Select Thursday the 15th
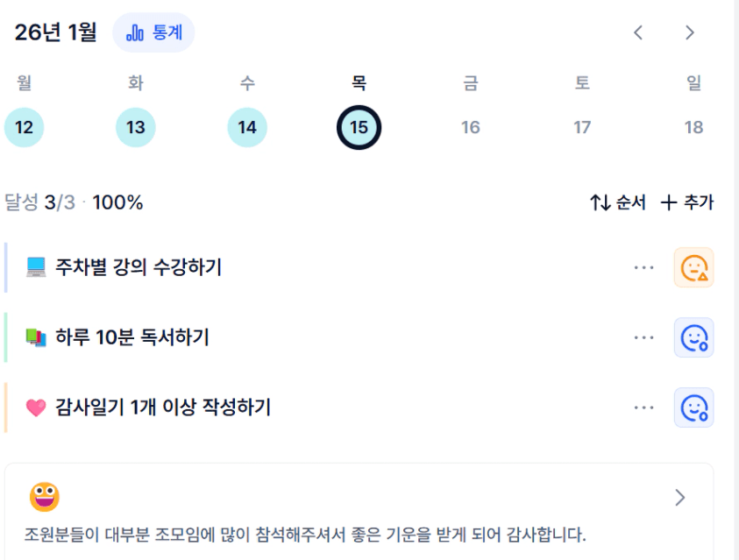This screenshot has height=560, width=739. tap(359, 127)
